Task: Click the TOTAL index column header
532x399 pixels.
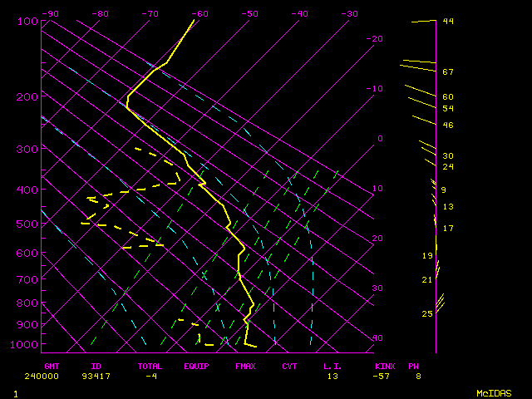Action: coord(150,366)
